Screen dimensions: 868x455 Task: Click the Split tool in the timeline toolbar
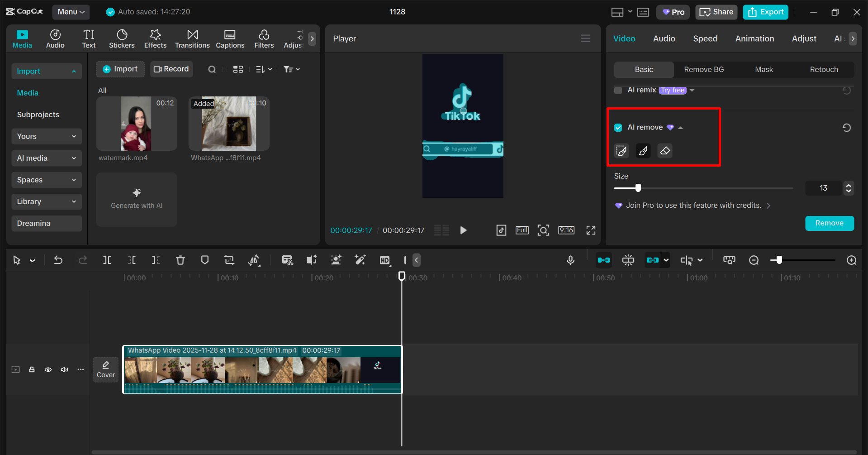click(x=107, y=260)
